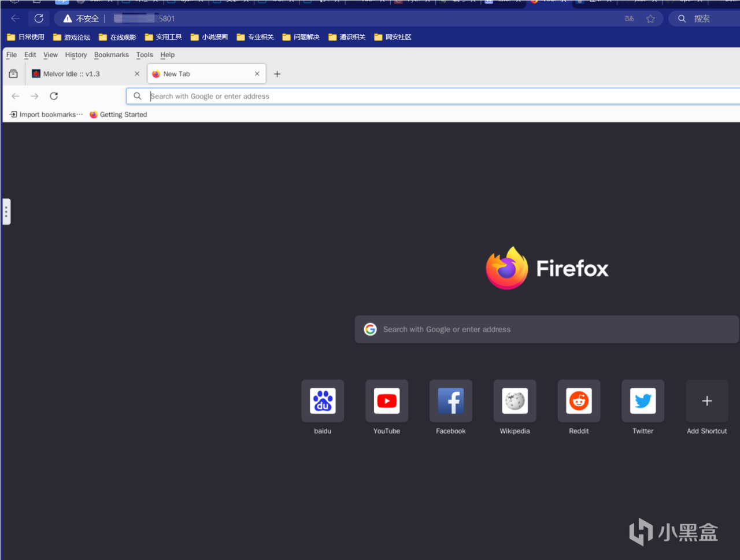Reload the page in Firefox
The image size is (740, 560).
pyautogui.click(x=54, y=96)
